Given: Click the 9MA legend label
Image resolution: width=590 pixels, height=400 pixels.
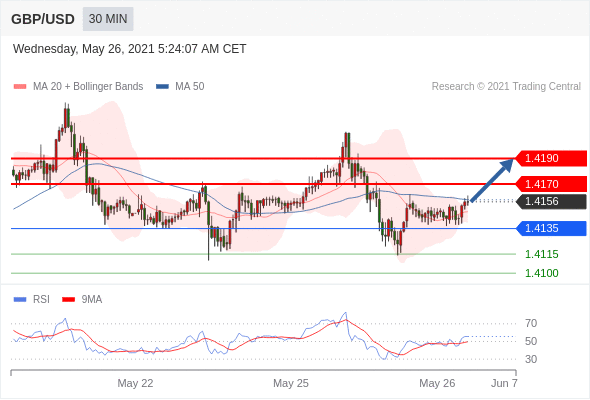Looking at the screenshot, I should click(x=92, y=300).
